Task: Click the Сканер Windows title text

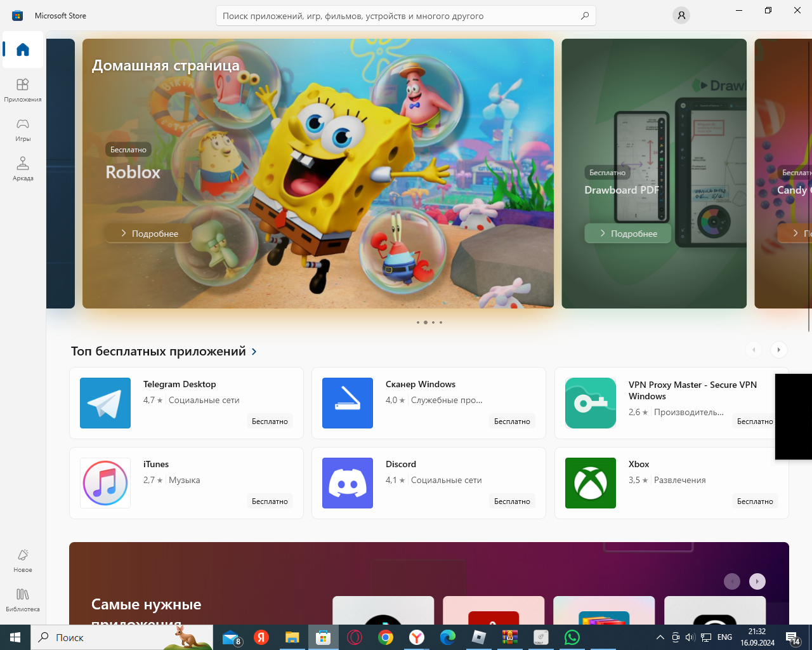Action: [421, 384]
